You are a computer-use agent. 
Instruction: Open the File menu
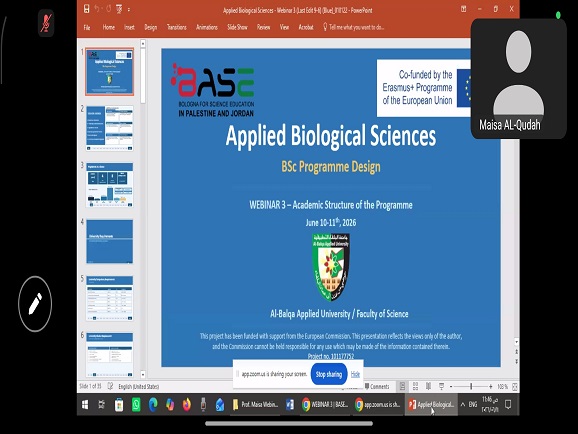click(87, 27)
